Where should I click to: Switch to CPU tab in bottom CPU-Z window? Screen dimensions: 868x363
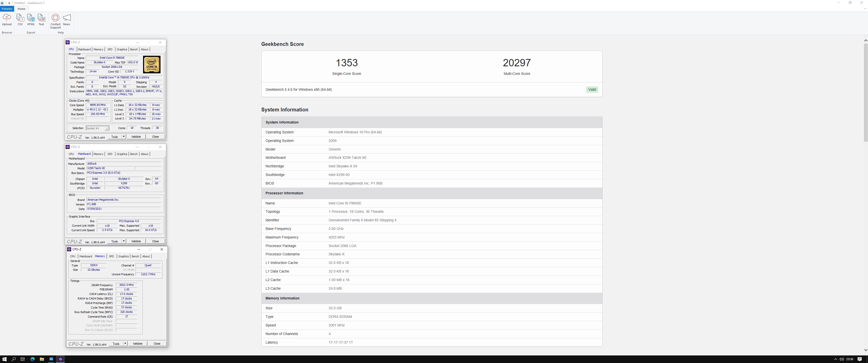click(73, 256)
